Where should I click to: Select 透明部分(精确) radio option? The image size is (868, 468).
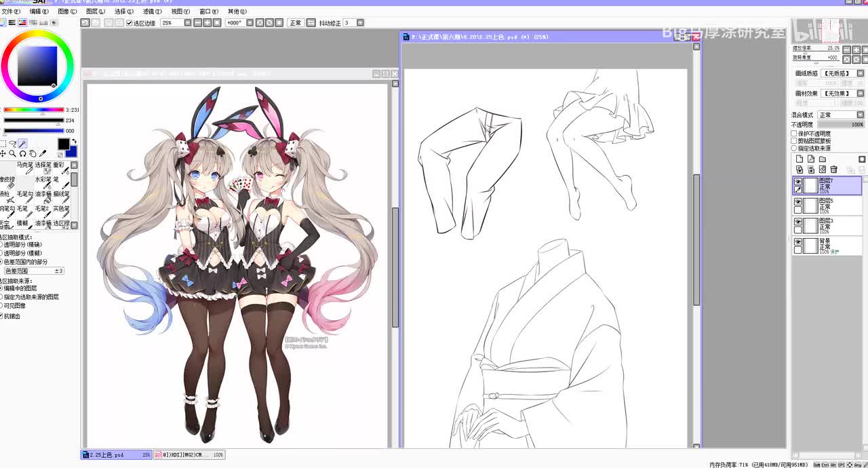point(1,245)
